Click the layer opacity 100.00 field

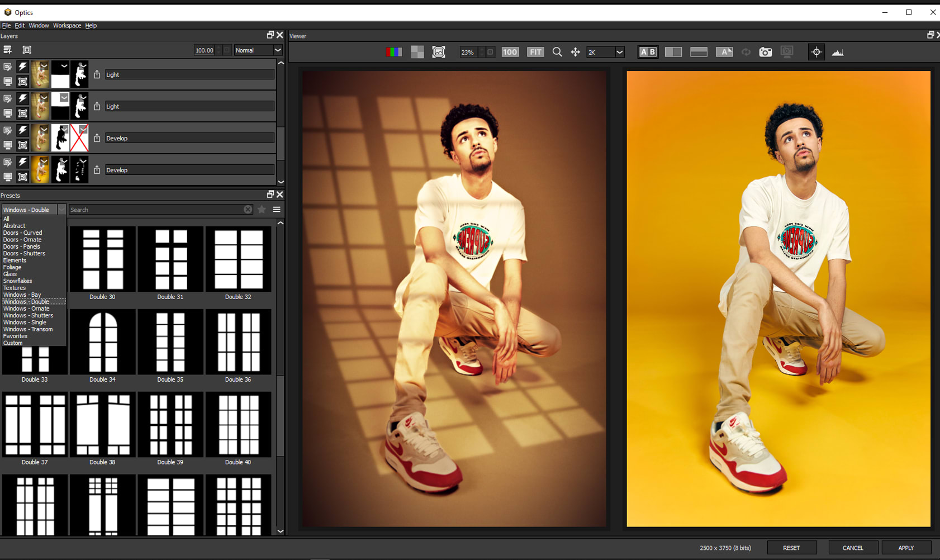click(204, 50)
